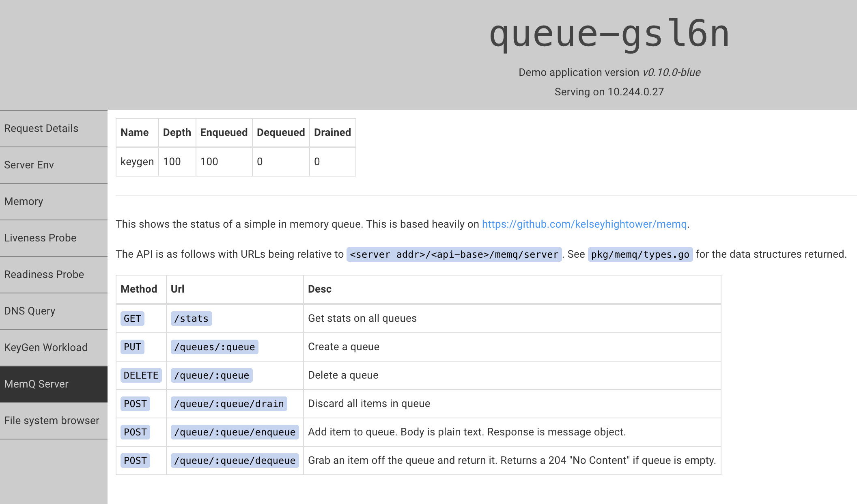Select the Liveness Probe tab
The height and width of the screenshot is (504, 857).
54,238
